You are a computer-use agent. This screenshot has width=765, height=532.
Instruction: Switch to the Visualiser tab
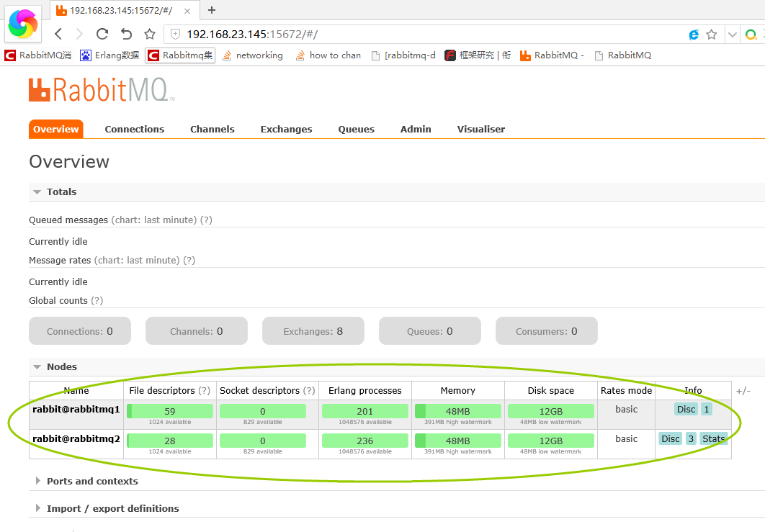click(x=481, y=130)
